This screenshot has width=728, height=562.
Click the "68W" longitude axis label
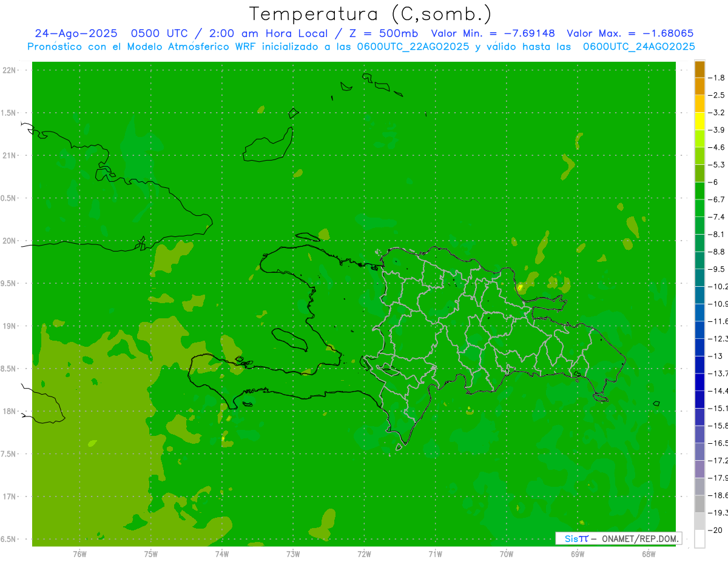(x=648, y=554)
